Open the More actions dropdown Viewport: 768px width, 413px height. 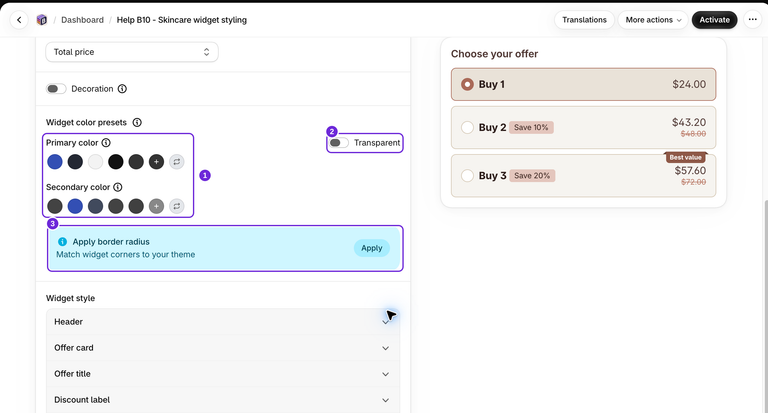(653, 20)
